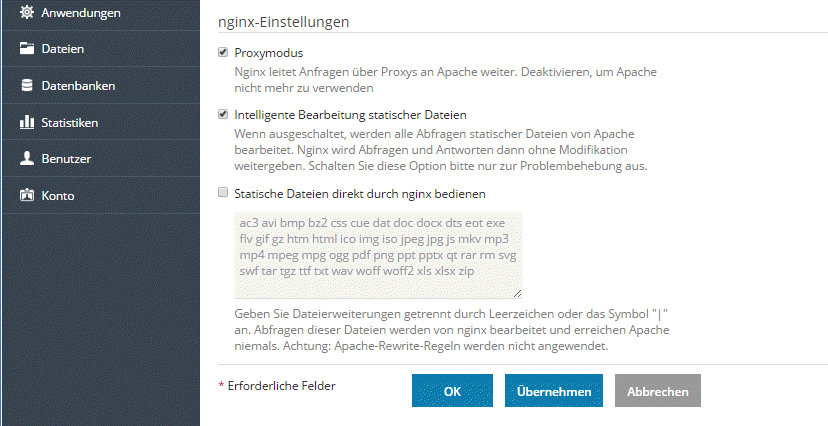This screenshot has height=426, width=828.
Task: Click the Anwendungen gear icon
Action: tap(26, 12)
